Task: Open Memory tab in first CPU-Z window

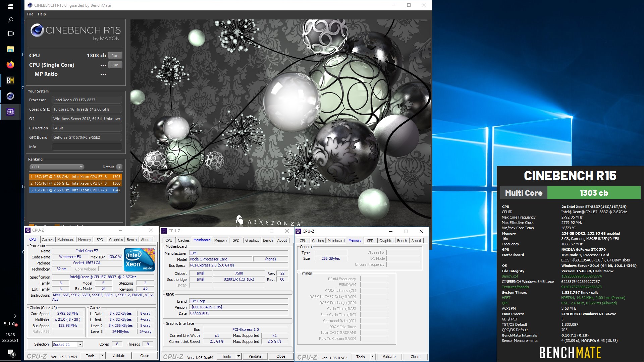Action: [x=85, y=240]
